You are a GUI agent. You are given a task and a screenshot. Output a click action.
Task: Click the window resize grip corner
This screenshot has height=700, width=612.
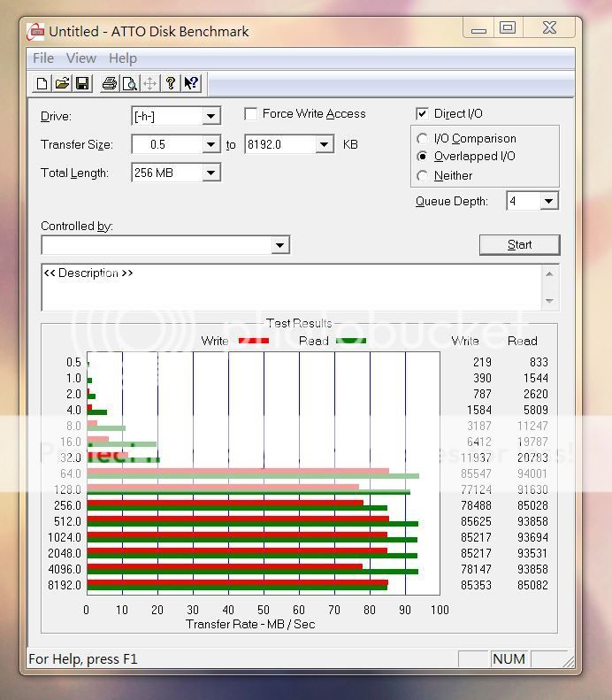tap(569, 661)
